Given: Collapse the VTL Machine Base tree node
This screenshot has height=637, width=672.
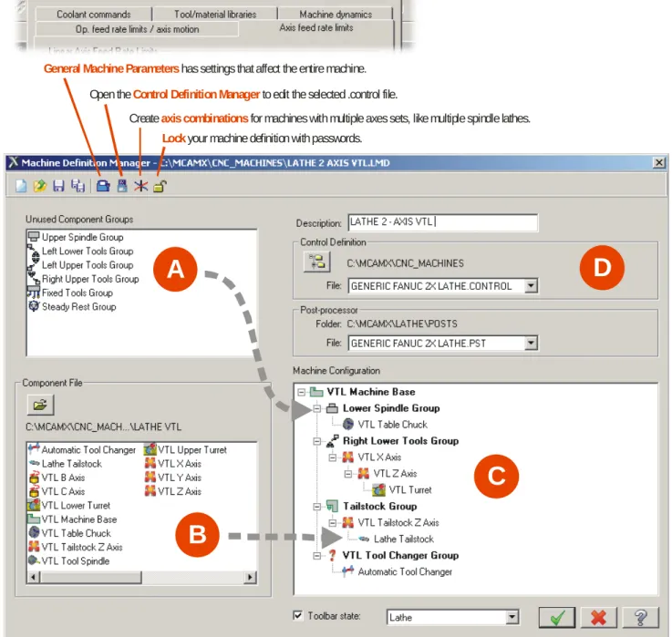Looking at the screenshot, I should click(301, 392).
